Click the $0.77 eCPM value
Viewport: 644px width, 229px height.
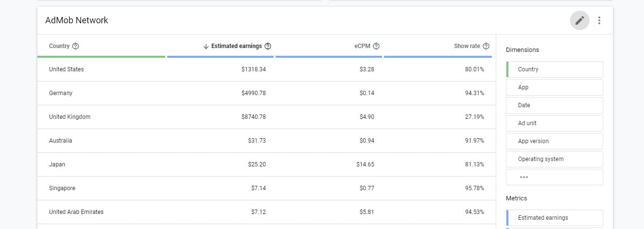tap(367, 188)
